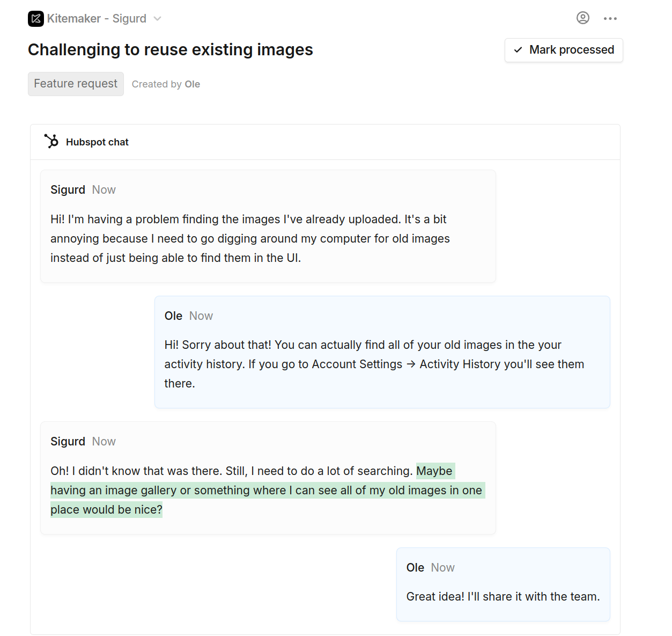Click the ellipsis icon in the header
The width and height of the screenshot is (672, 636).
coord(610,18)
